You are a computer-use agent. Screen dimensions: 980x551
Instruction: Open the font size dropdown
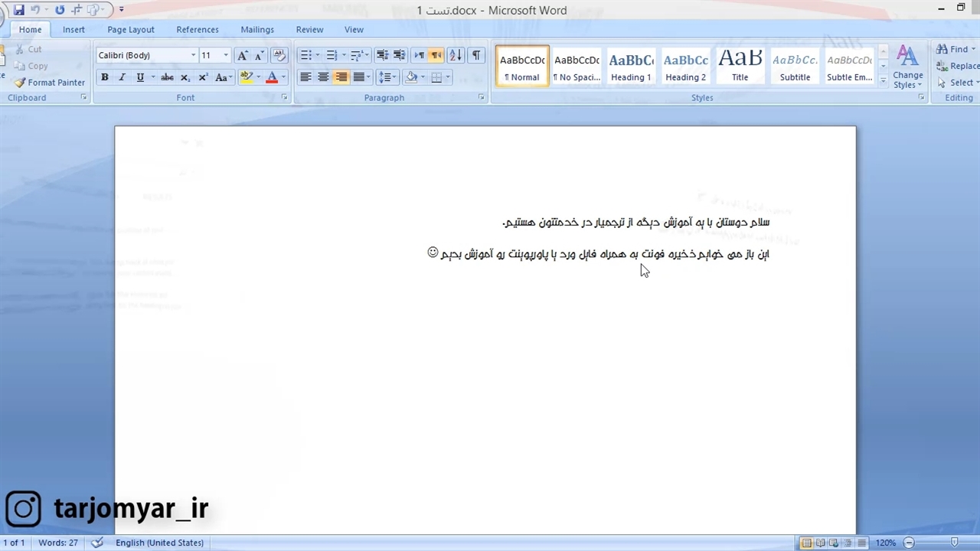(x=225, y=55)
